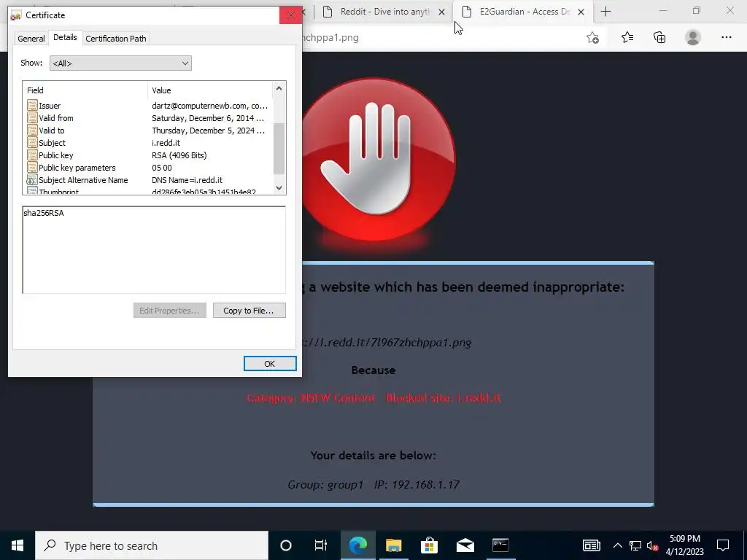Confirm the Certificate dialog with OK
This screenshot has height=560, width=747.
tap(270, 363)
